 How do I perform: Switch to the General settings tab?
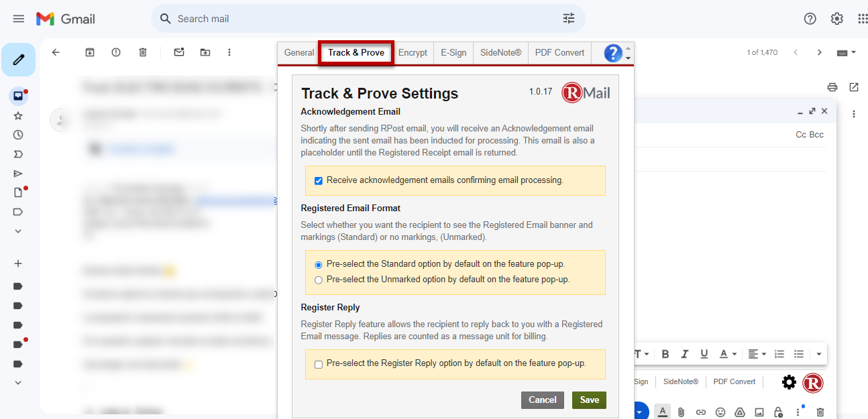pos(299,53)
